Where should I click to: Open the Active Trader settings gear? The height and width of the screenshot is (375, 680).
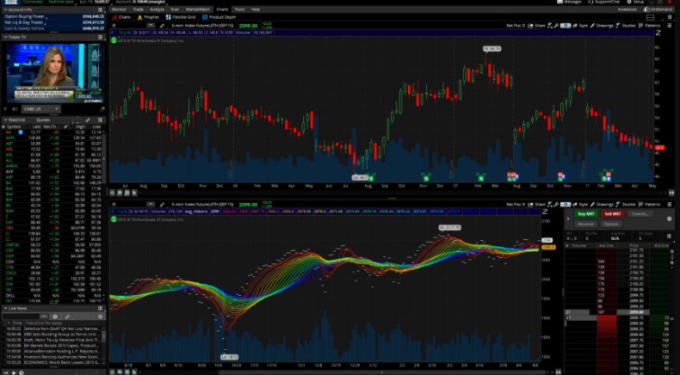coord(670,218)
